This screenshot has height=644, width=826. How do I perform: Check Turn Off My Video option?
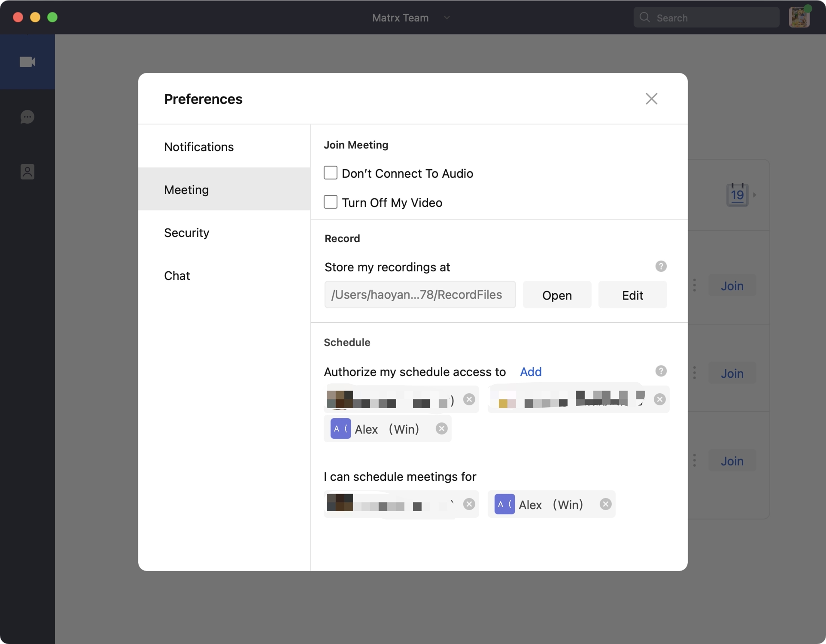coord(331,202)
